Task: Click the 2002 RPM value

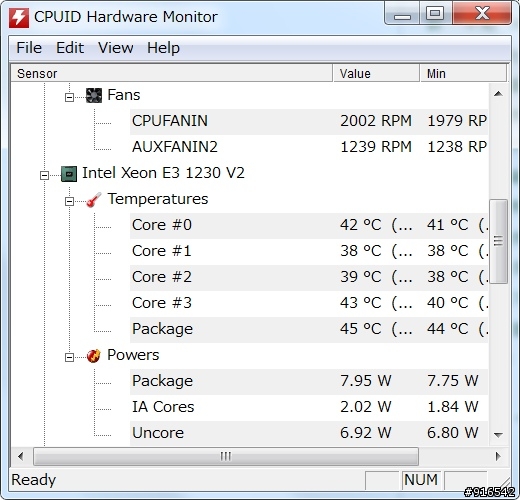Action: click(x=376, y=121)
